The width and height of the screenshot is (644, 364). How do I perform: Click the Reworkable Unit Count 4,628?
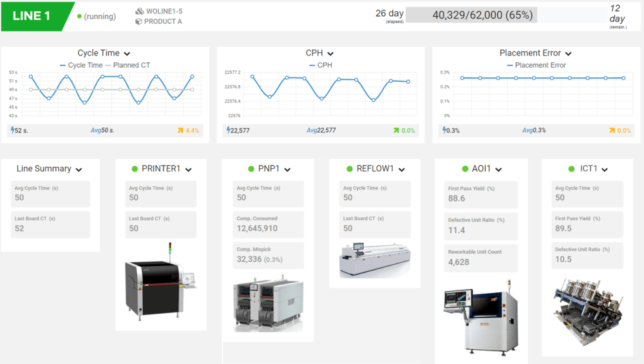tap(459, 262)
